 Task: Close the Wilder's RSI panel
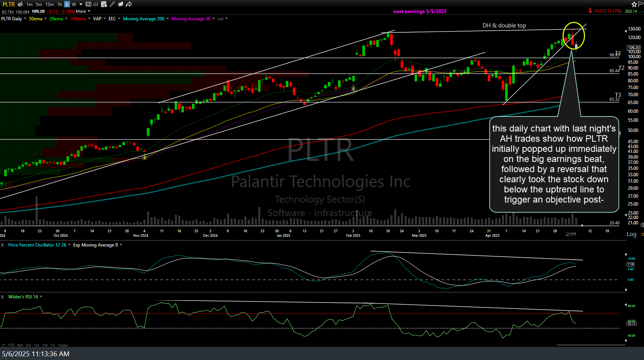pos(2,297)
